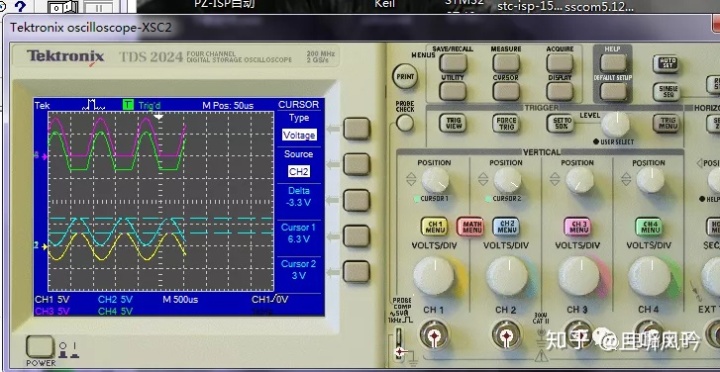The image size is (720, 372).
Task: Push the TRIG VIEW button
Action: pyautogui.click(x=453, y=123)
